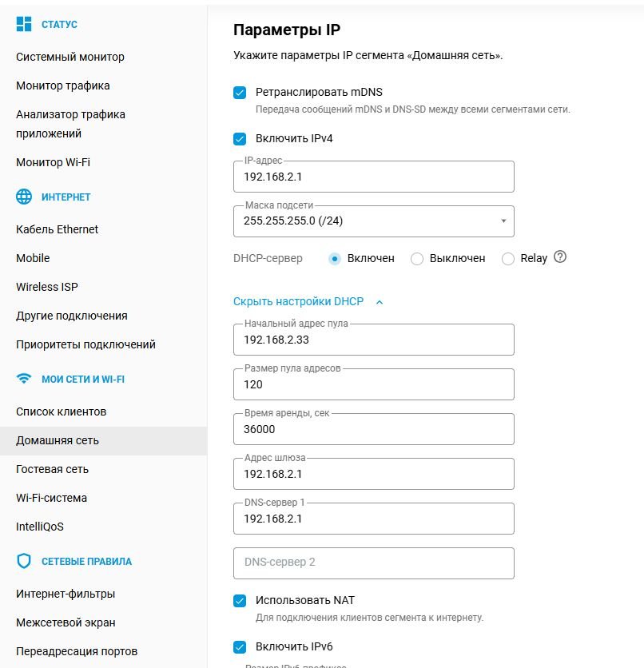The height and width of the screenshot is (668, 644).
Task: Toggle the IPv6 enable checkbox
Action: pyautogui.click(x=240, y=647)
